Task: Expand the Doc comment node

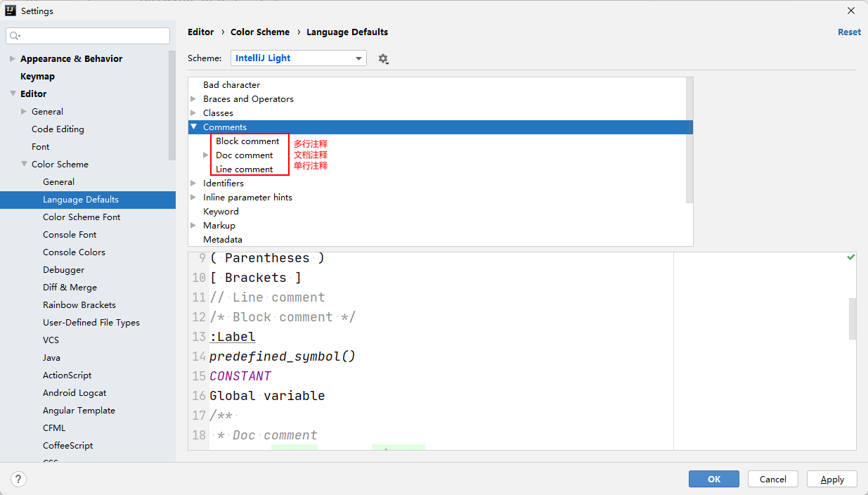Action: coord(206,155)
